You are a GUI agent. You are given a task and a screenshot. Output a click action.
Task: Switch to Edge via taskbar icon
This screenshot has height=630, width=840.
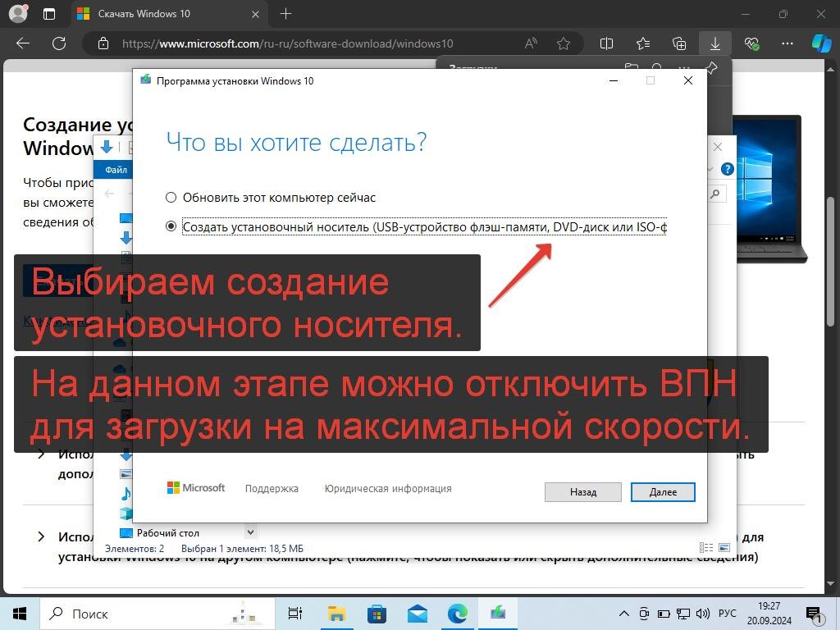(x=457, y=614)
